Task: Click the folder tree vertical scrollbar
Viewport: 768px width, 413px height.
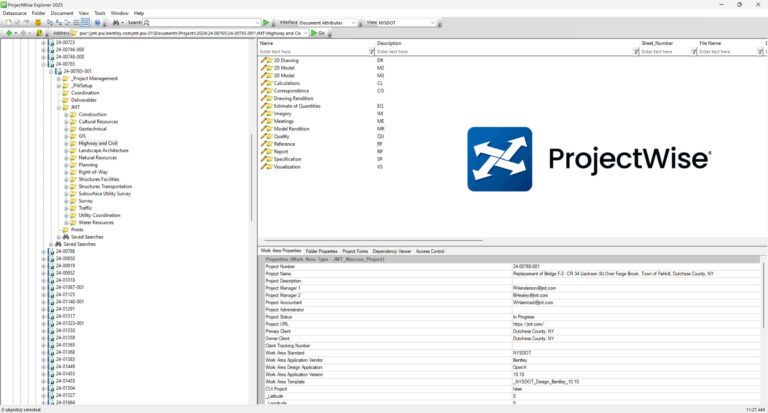Action: [252, 176]
